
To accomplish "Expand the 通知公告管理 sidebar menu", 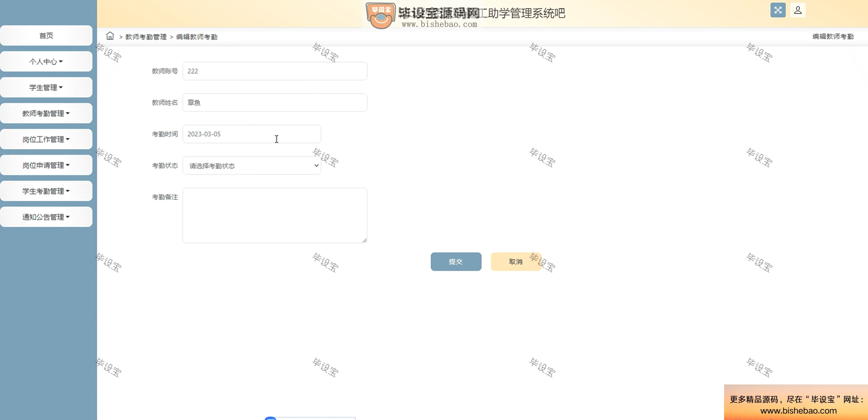I will [46, 217].
